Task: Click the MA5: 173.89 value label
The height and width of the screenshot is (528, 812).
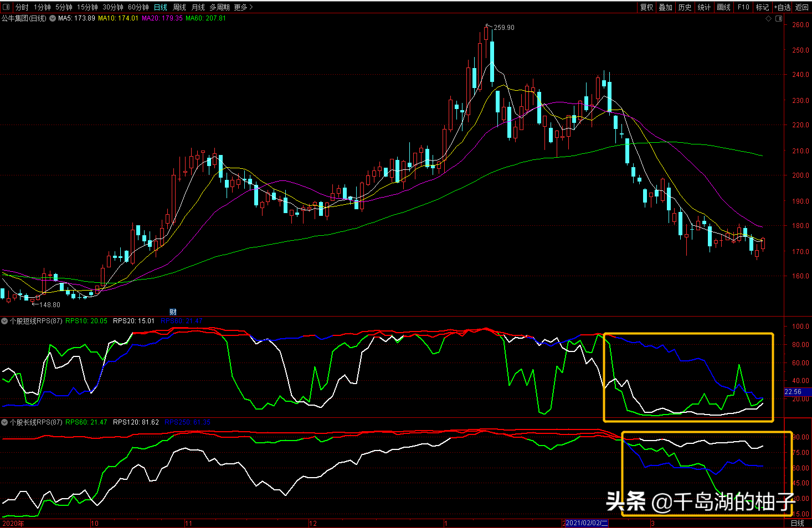Action: pyautogui.click(x=76, y=18)
